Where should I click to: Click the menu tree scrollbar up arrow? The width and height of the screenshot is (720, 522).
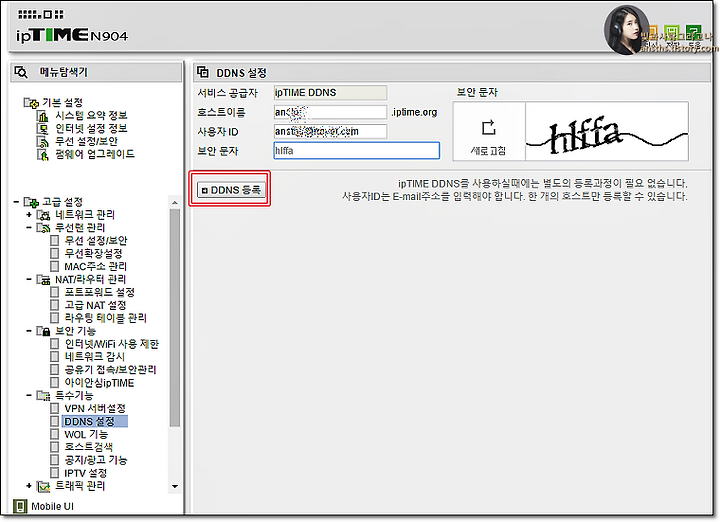pyautogui.click(x=174, y=202)
